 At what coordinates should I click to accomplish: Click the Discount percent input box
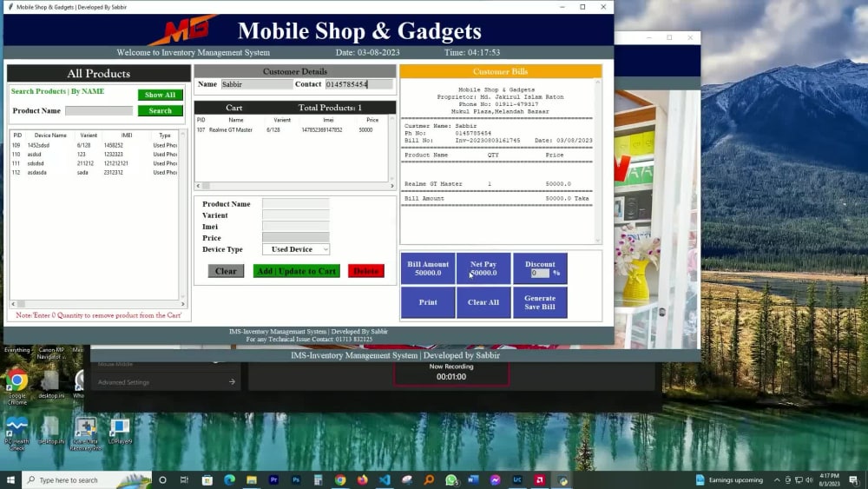pyautogui.click(x=540, y=273)
